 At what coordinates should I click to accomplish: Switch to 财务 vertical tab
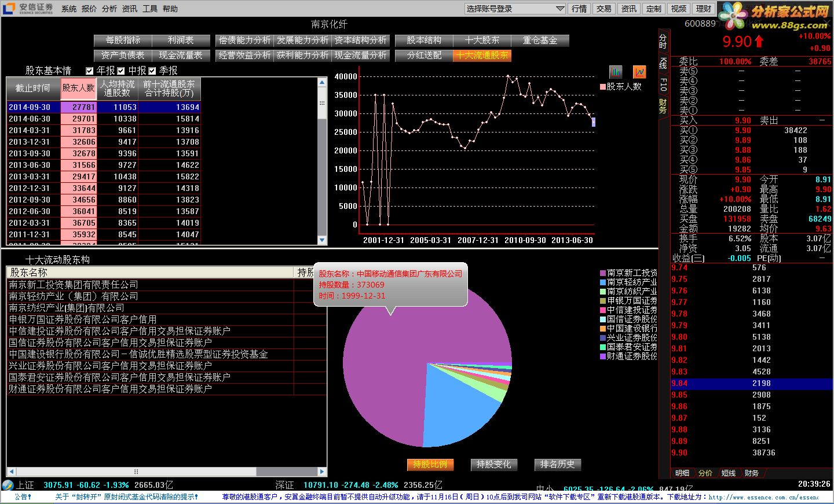pyautogui.click(x=663, y=106)
